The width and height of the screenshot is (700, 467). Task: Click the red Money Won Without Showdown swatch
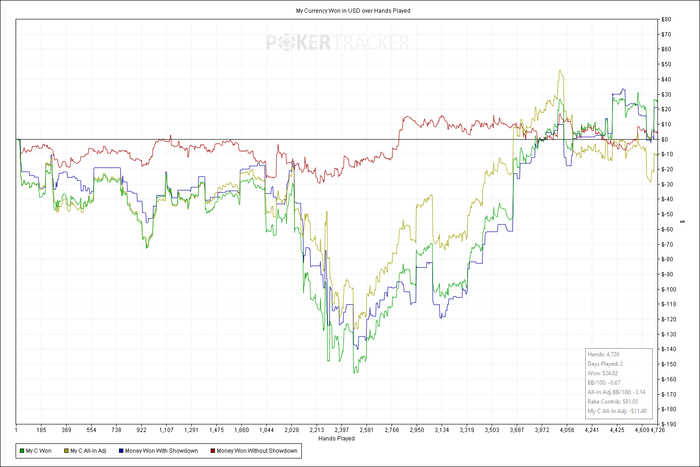click(x=212, y=451)
